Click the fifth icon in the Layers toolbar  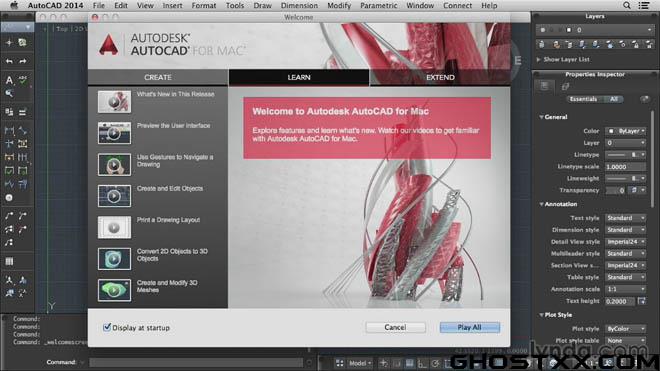tap(596, 44)
